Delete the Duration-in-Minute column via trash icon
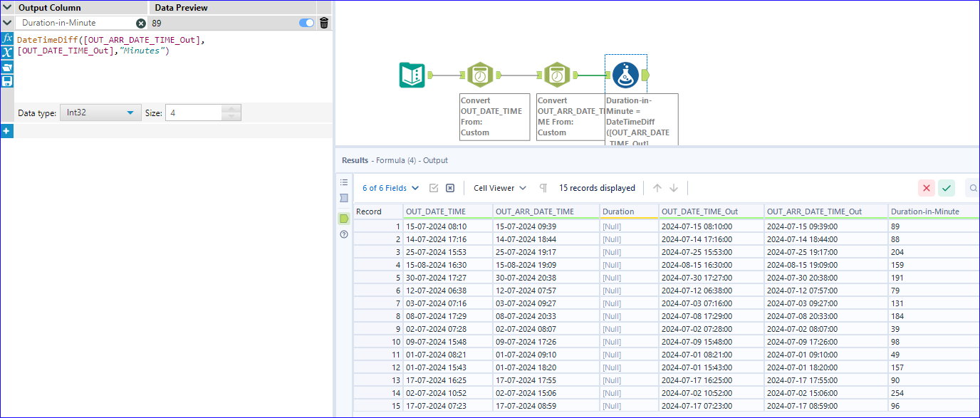The image size is (980, 418). (323, 22)
